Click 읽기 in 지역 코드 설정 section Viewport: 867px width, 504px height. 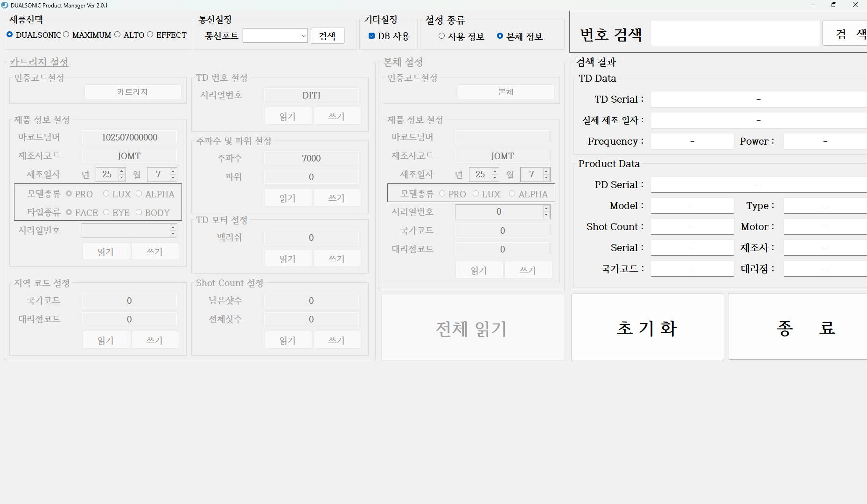click(106, 340)
